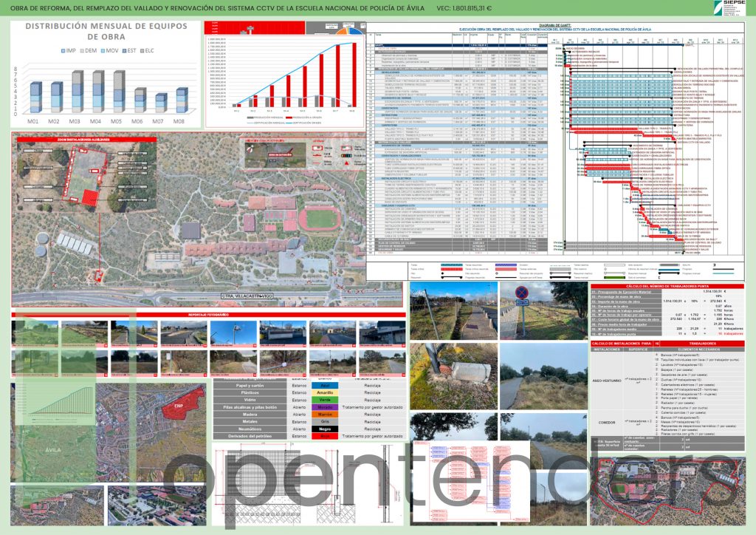Select the Negro color cell
This screenshot has height=535, width=756.
[325, 429]
